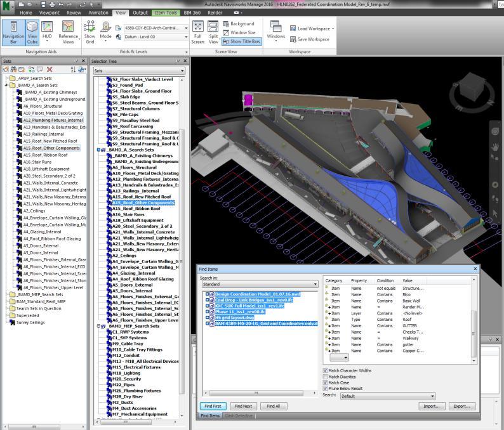Click Find Next button
The height and width of the screenshot is (430, 504).
pos(243,407)
